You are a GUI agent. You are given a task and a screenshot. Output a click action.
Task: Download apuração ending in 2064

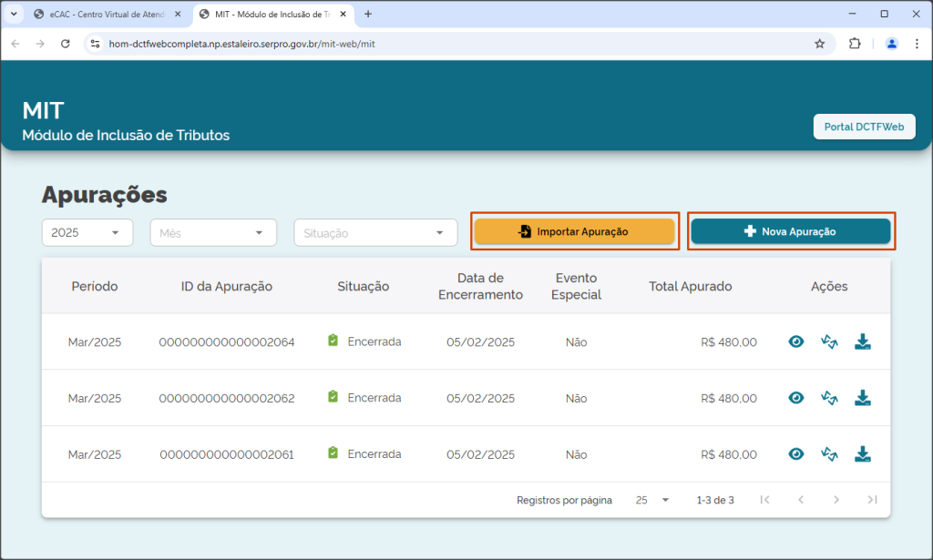(x=863, y=341)
